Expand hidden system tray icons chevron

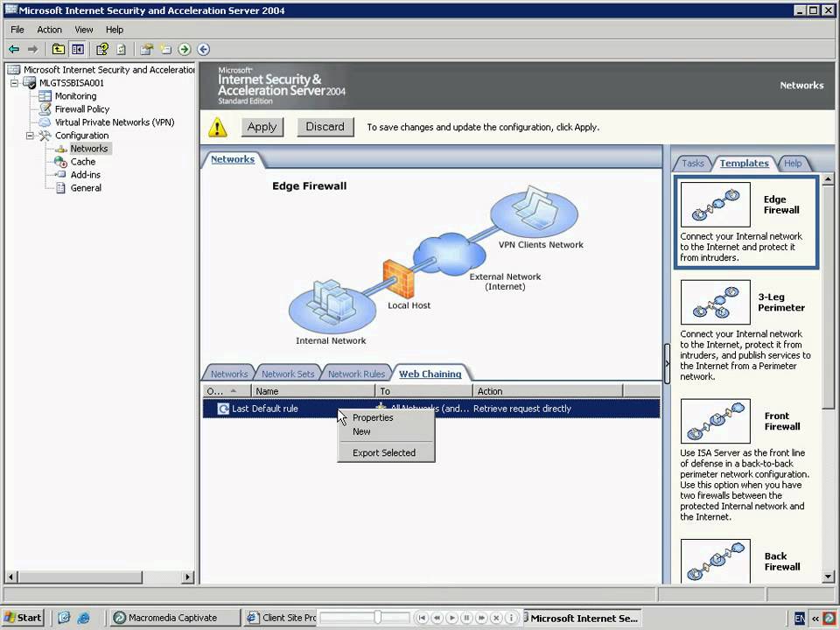(x=815, y=619)
